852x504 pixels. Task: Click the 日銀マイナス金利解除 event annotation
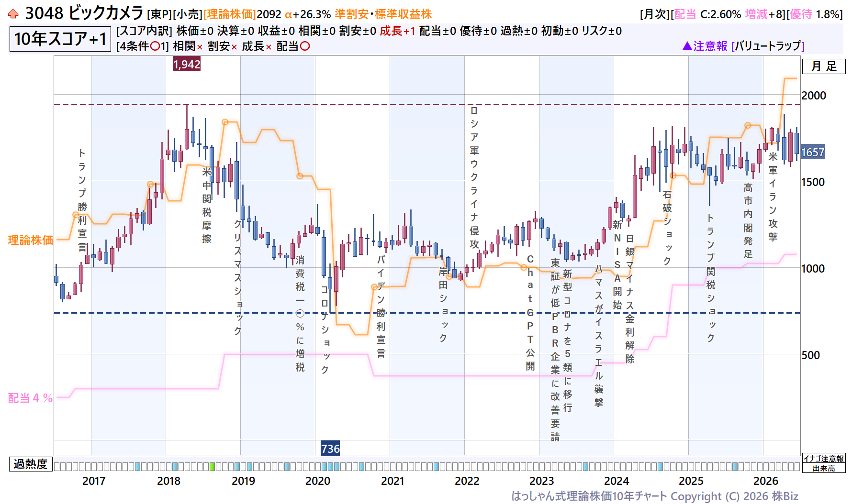pyautogui.click(x=630, y=299)
